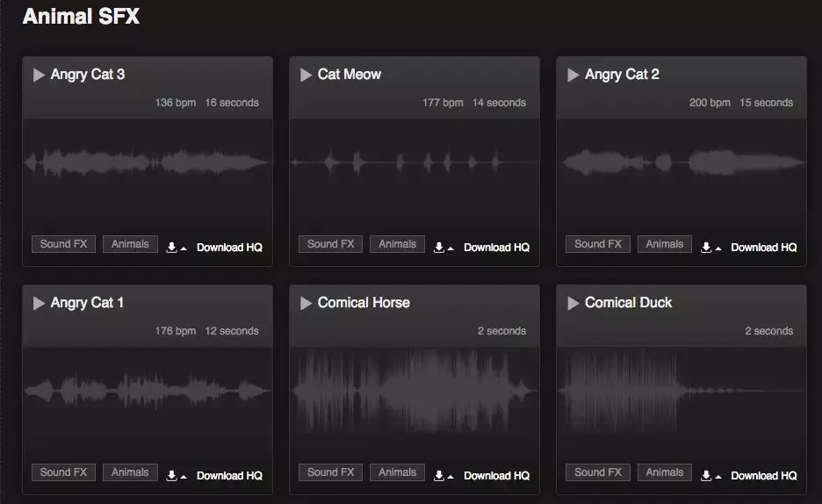
Task: Select the Sound FX tag on Angry Cat 1
Action: click(63, 472)
